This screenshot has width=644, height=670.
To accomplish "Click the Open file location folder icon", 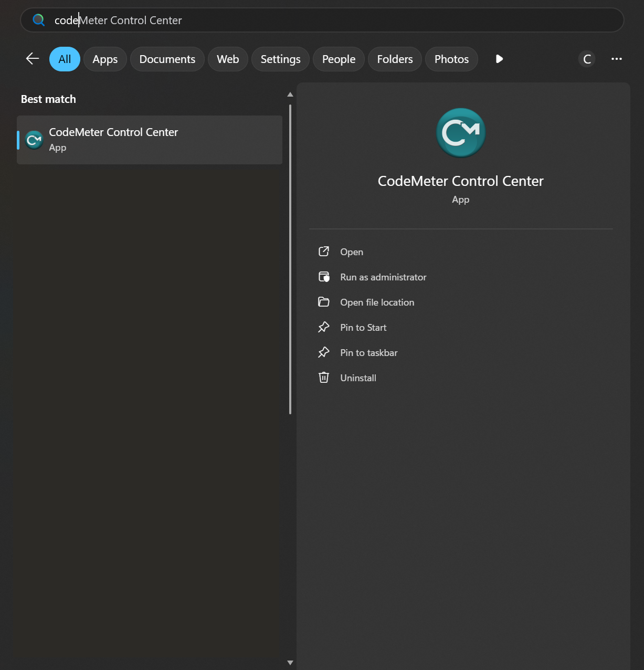I will coord(324,302).
